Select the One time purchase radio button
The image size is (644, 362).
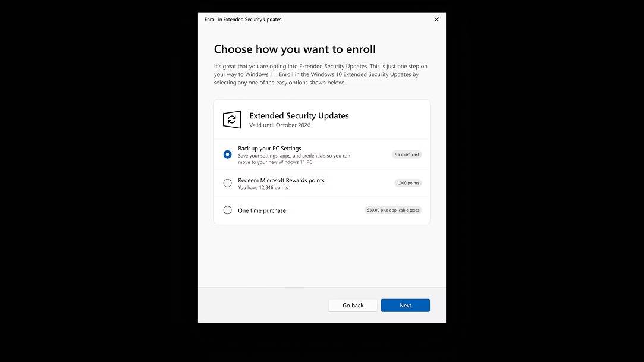[x=227, y=210]
